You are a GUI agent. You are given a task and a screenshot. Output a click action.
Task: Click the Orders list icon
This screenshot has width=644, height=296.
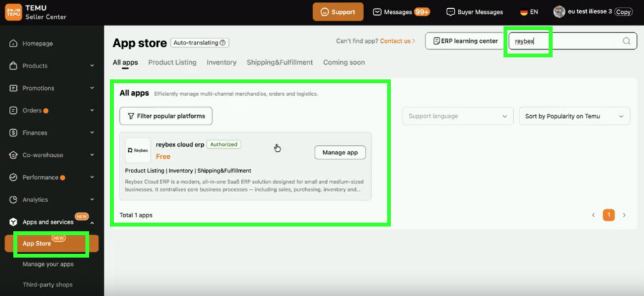[14, 110]
